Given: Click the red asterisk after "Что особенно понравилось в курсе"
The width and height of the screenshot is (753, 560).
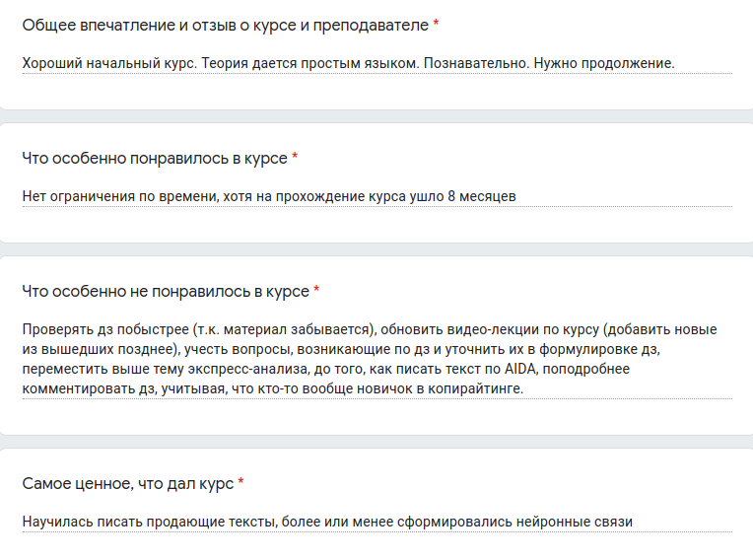Looking at the screenshot, I should [296, 158].
